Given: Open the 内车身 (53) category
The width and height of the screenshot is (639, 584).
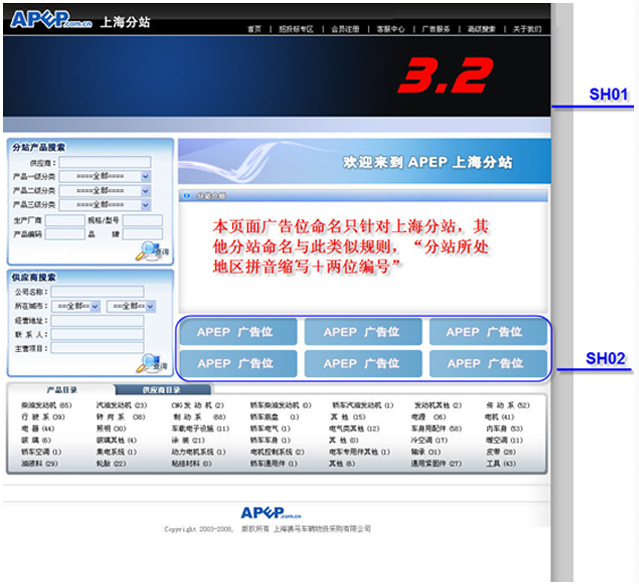Looking at the screenshot, I should pyautogui.click(x=504, y=429).
